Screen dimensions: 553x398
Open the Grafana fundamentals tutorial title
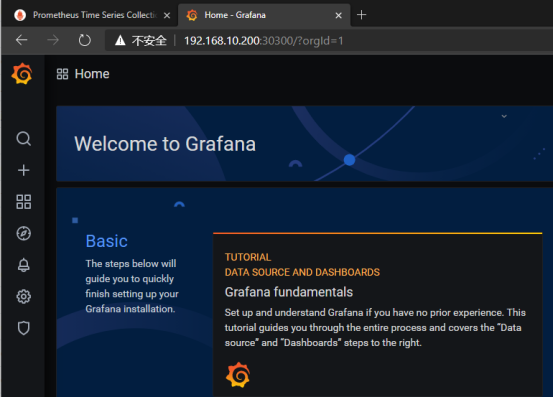click(x=289, y=292)
